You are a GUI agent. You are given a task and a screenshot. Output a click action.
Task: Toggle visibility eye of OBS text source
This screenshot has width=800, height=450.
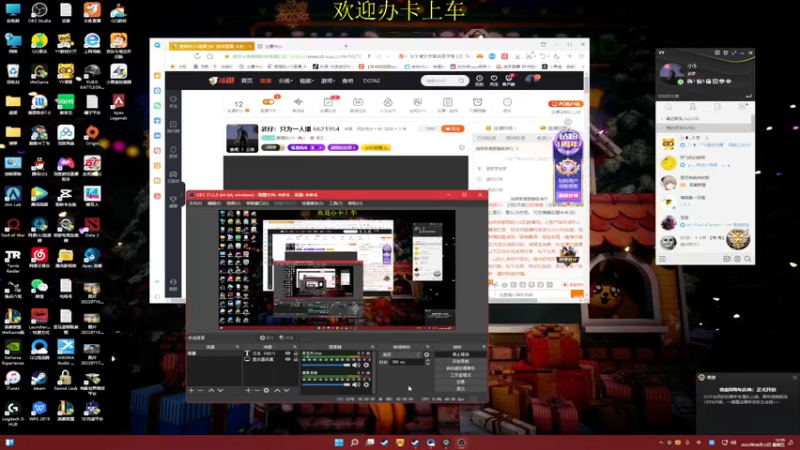(288, 353)
